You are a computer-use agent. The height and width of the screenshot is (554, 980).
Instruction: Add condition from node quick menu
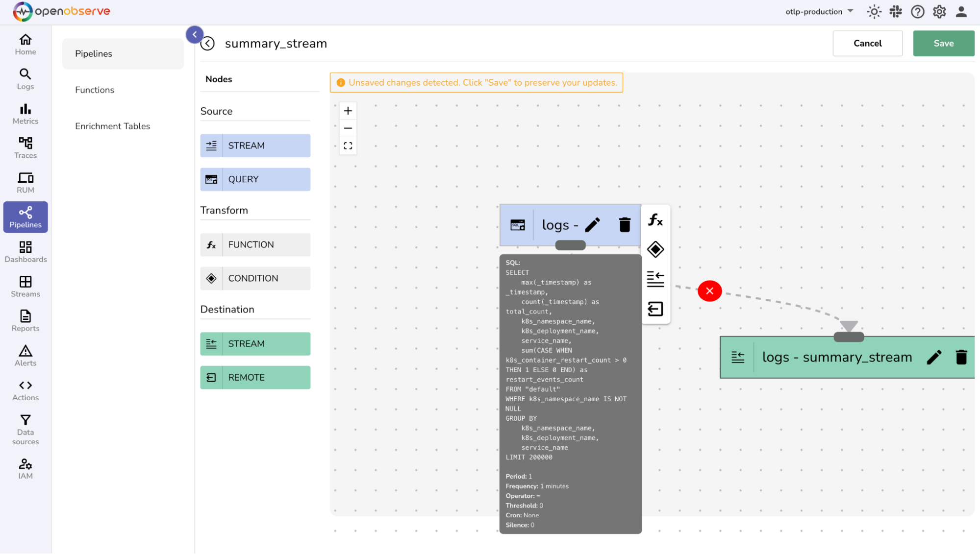tap(655, 249)
